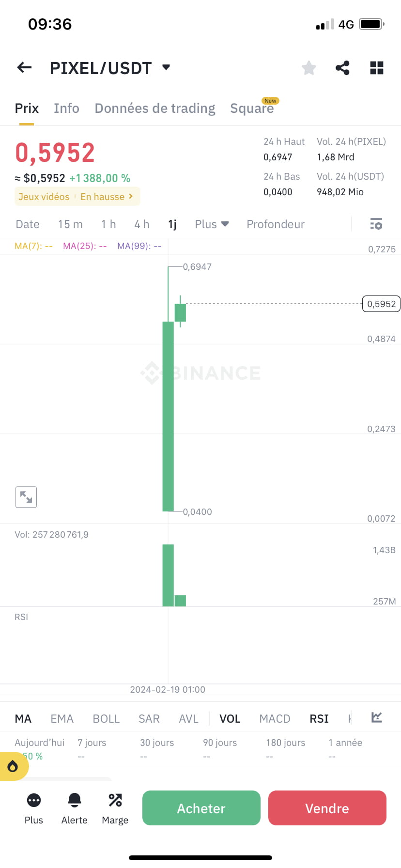Toggle the RSI indicator
The height and width of the screenshot is (868, 401).
pyautogui.click(x=319, y=719)
